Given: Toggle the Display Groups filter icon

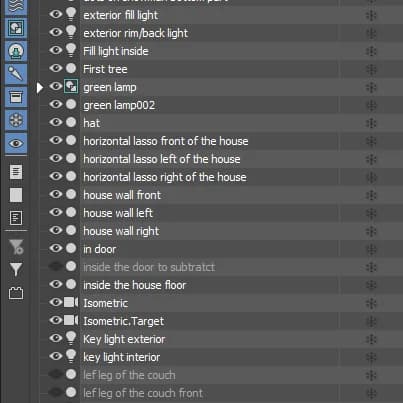Looking at the screenshot, I should click(16, 28).
